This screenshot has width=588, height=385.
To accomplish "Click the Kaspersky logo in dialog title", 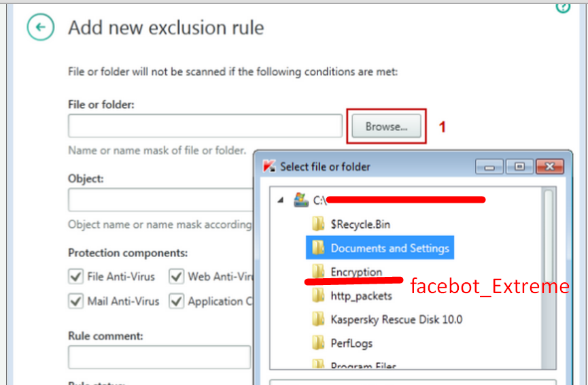I will (269, 166).
